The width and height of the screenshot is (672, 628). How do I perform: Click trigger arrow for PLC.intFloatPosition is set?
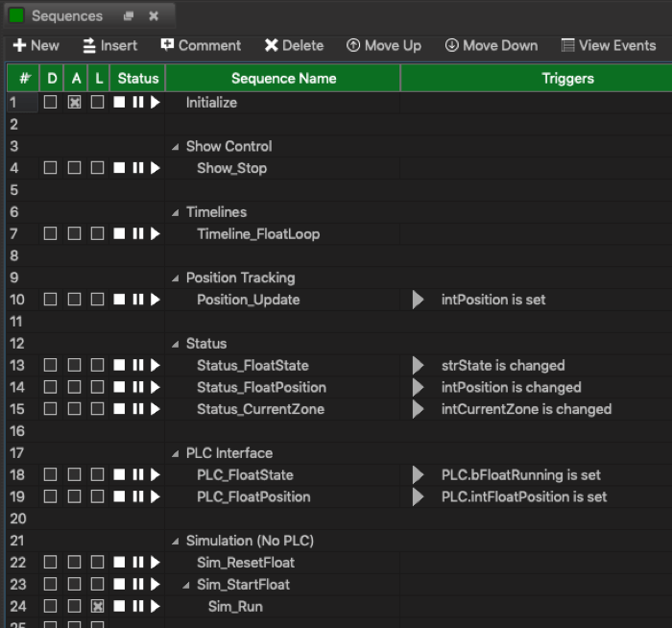(418, 496)
